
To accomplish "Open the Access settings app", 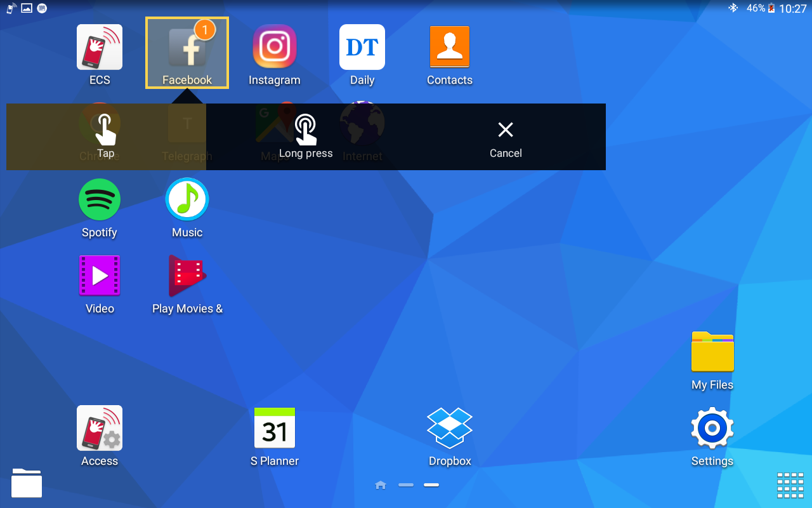I will [x=100, y=436].
